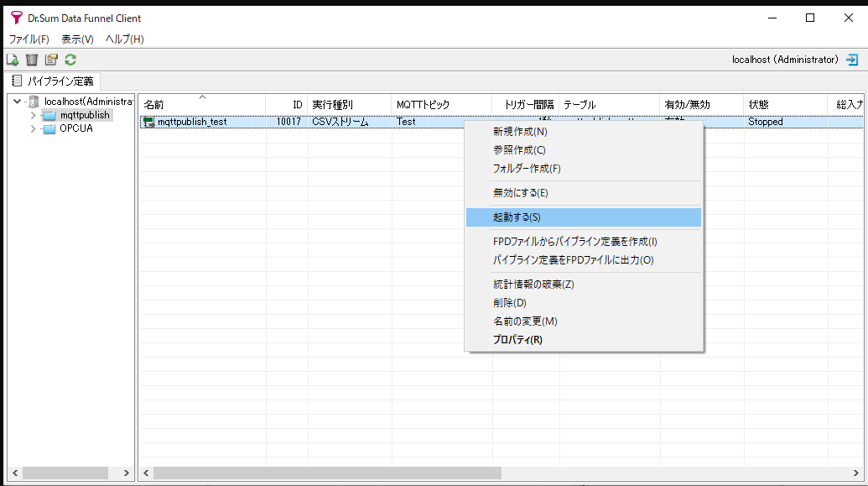Open the ヘルプ(H) menu

(125, 39)
